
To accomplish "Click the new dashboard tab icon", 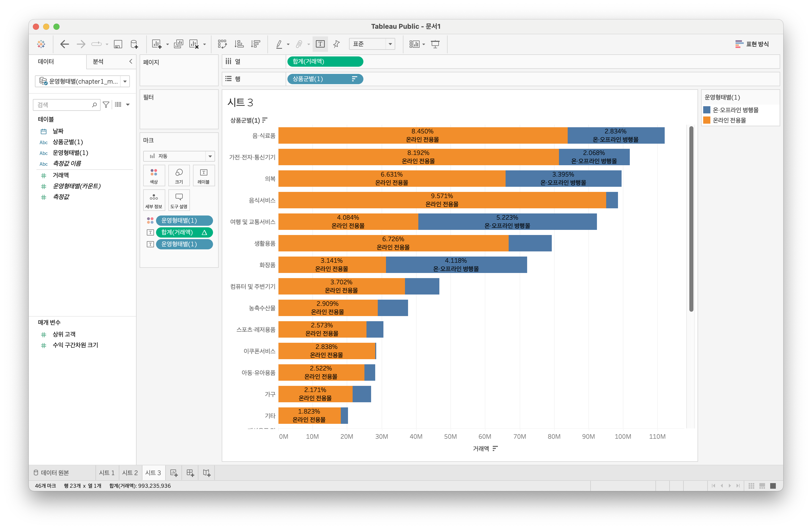I will [x=190, y=473].
